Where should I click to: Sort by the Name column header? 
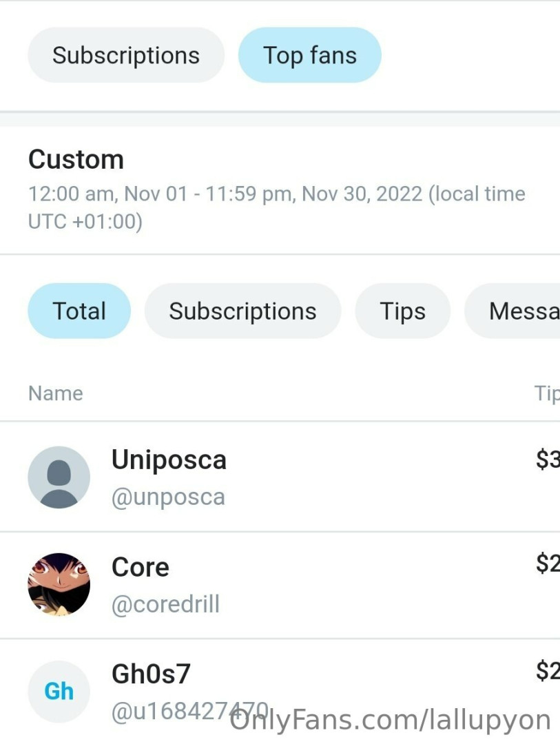coord(55,393)
